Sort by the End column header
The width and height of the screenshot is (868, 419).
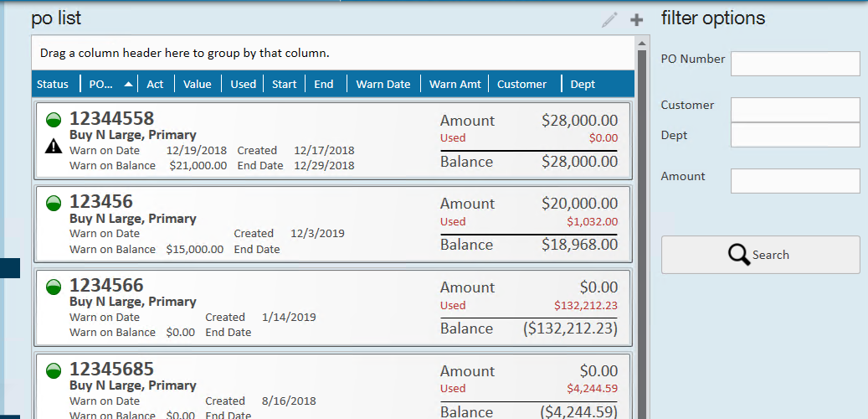[324, 85]
